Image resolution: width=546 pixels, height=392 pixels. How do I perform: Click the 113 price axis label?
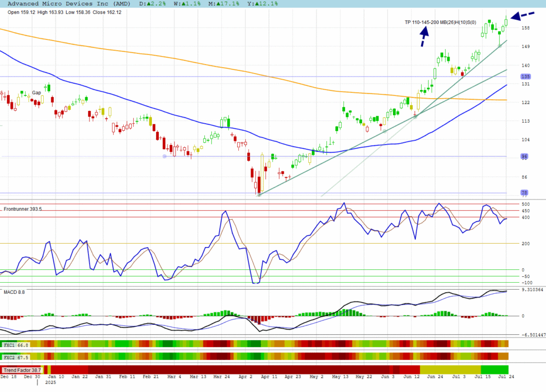pos(525,121)
